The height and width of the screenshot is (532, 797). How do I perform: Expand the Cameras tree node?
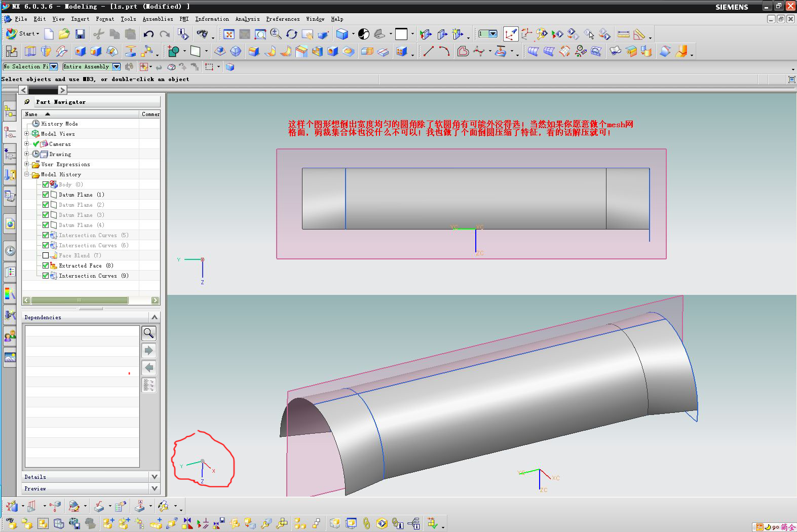tap(26, 144)
